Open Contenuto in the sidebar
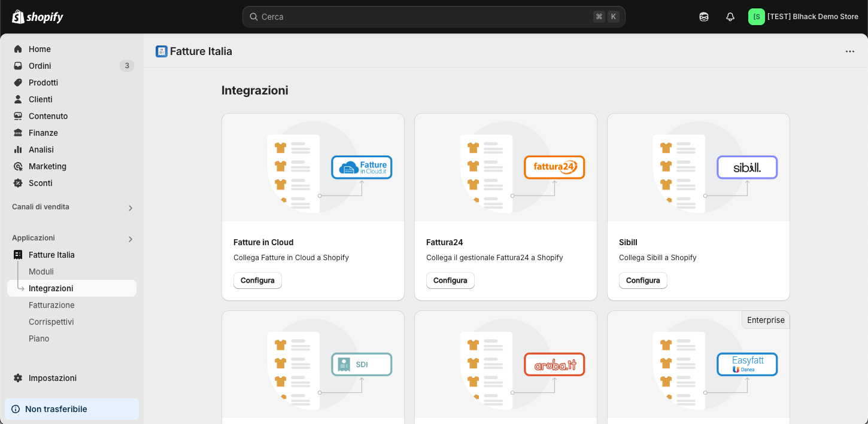 [72, 116]
